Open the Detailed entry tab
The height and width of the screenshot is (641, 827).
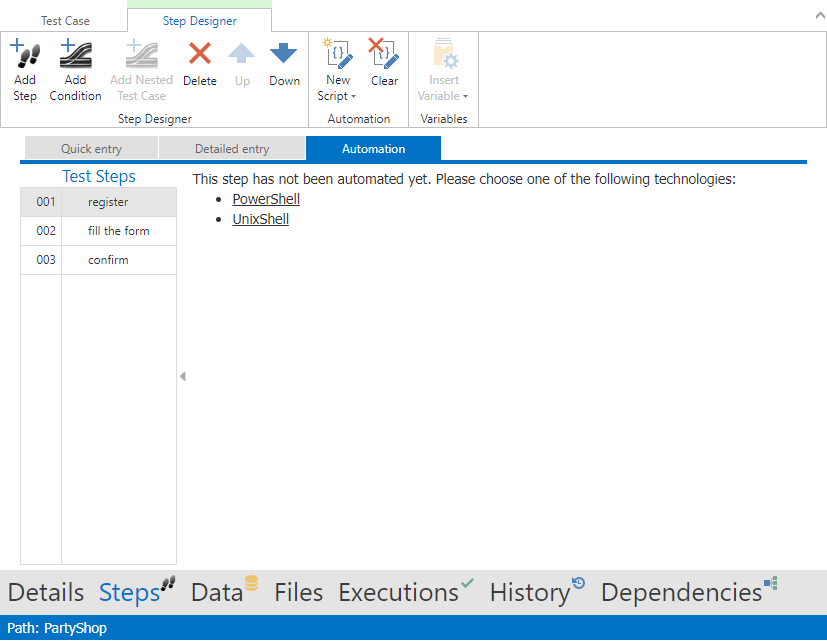click(x=232, y=149)
